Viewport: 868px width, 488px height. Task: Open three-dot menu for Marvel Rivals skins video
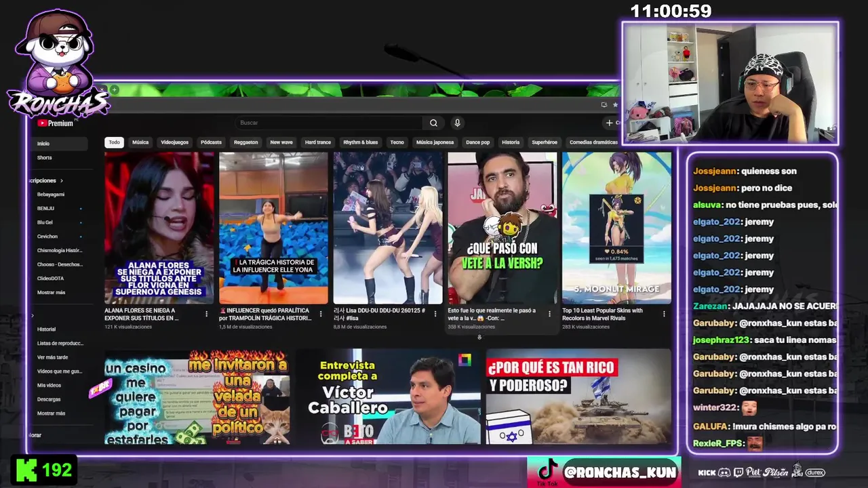664,314
